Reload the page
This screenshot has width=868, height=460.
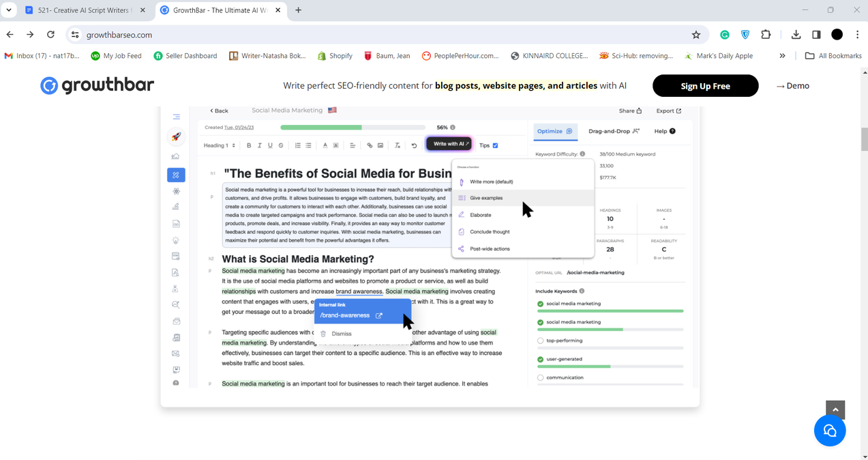coord(50,35)
